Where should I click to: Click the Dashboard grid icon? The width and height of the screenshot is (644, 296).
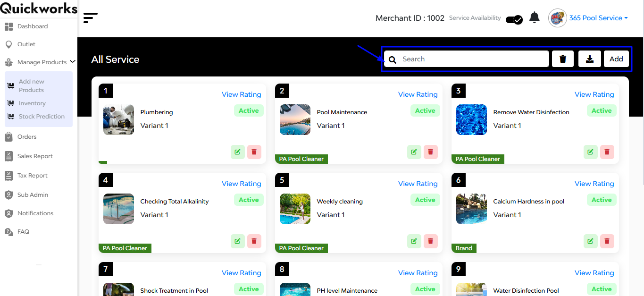[x=8, y=26]
